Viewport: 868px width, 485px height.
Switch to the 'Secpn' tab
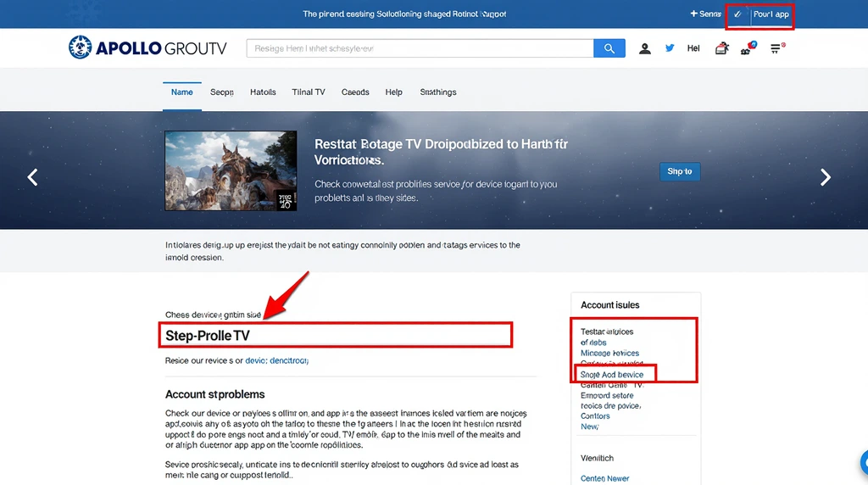(221, 92)
